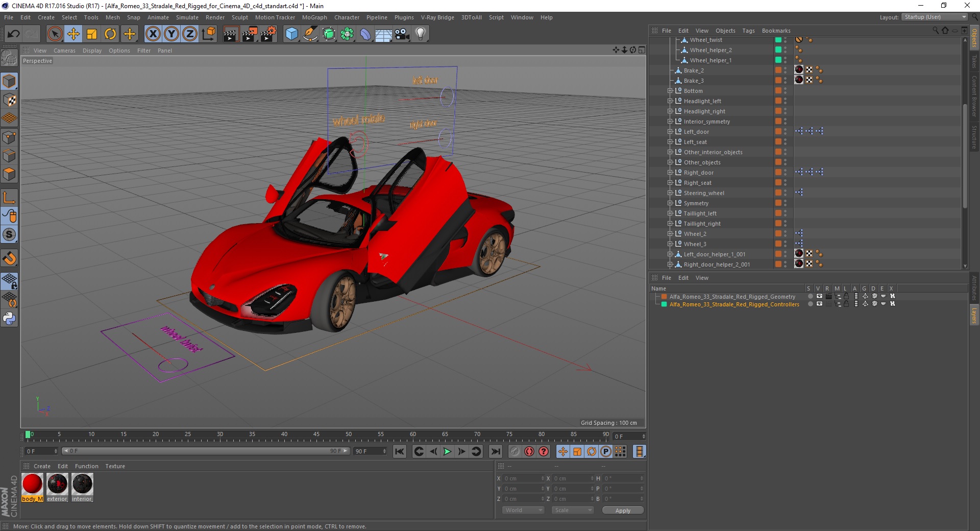Activate the Move tool
The image size is (980, 531).
tap(73, 34)
